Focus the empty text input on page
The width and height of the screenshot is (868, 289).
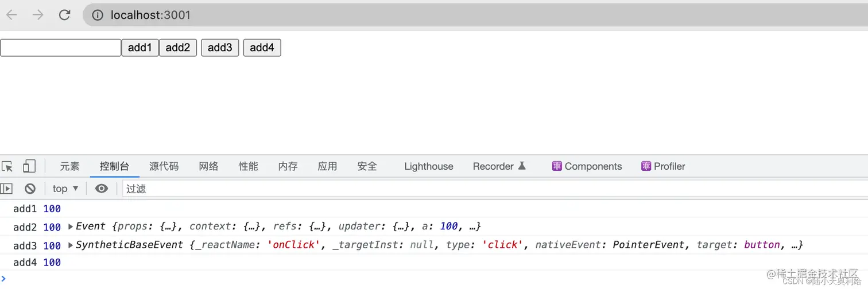tap(60, 48)
